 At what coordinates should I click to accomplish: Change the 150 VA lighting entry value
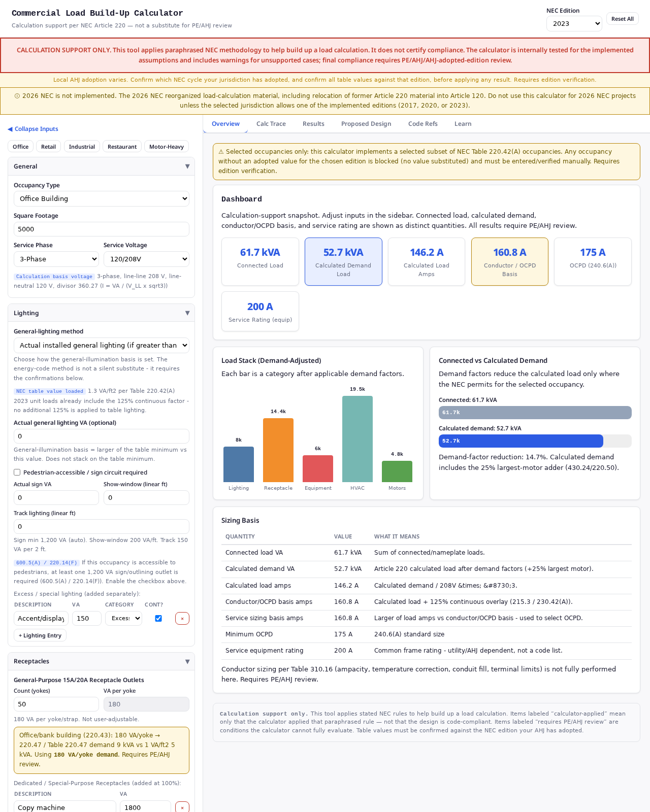87,618
